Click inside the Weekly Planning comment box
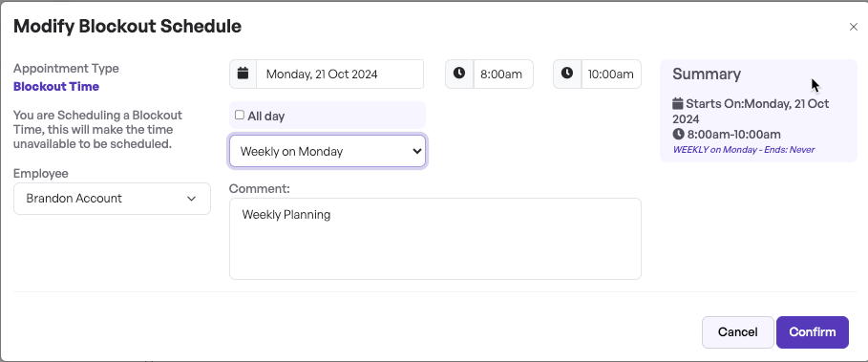The image size is (868, 362). pyautogui.click(x=435, y=239)
